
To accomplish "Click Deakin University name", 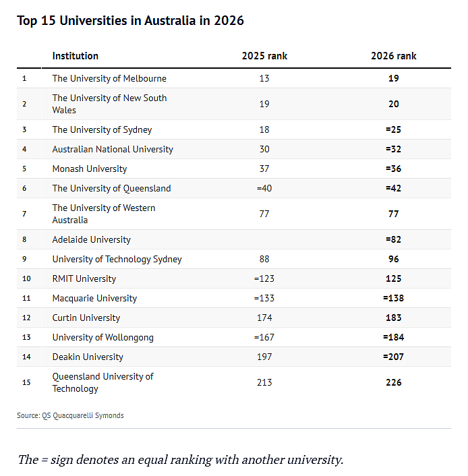I will [x=88, y=357].
